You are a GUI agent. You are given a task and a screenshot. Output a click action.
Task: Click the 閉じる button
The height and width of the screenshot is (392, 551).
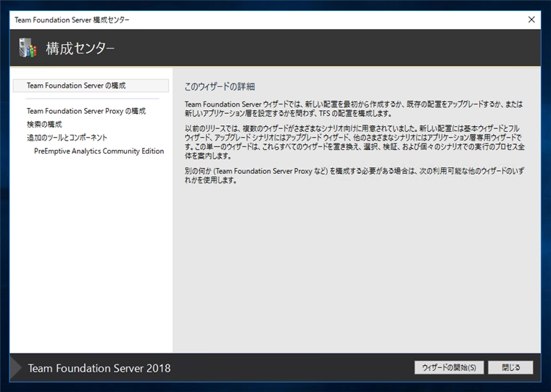(x=510, y=367)
